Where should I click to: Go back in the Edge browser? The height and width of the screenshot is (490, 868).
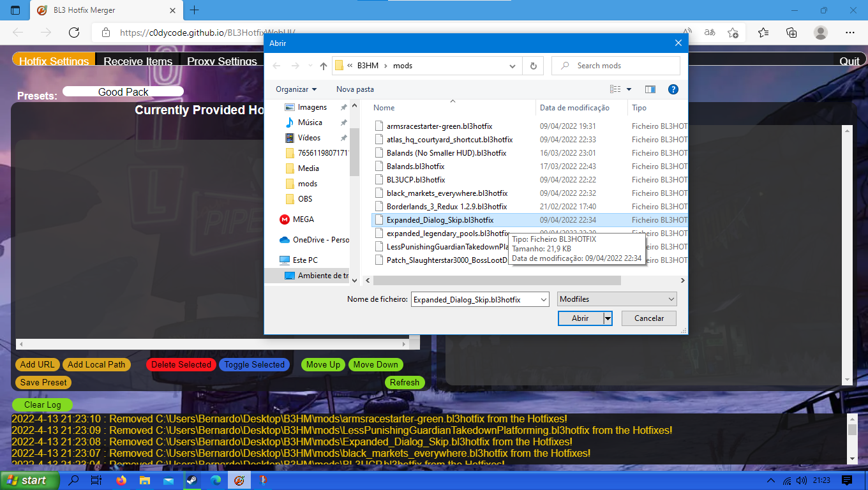pyautogui.click(x=18, y=33)
